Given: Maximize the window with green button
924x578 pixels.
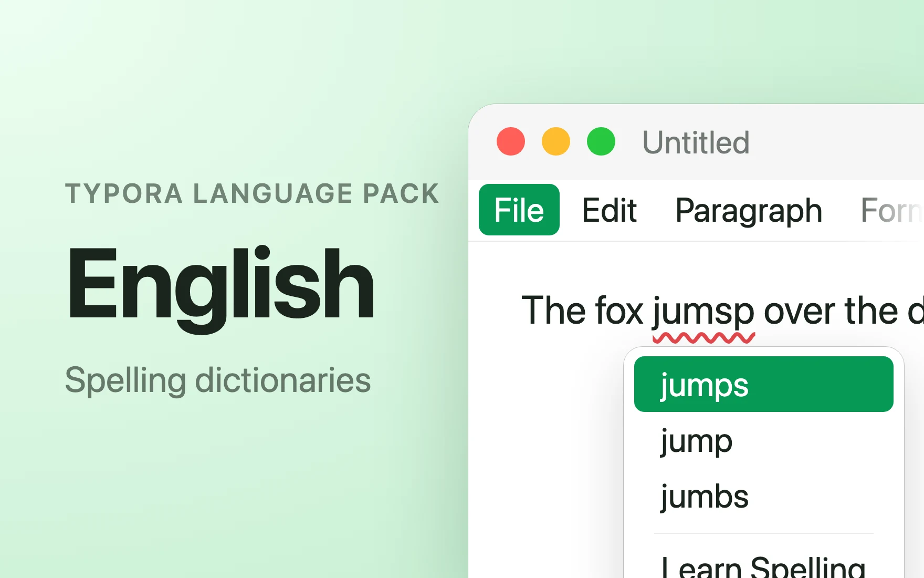Looking at the screenshot, I should click(601, 141).
